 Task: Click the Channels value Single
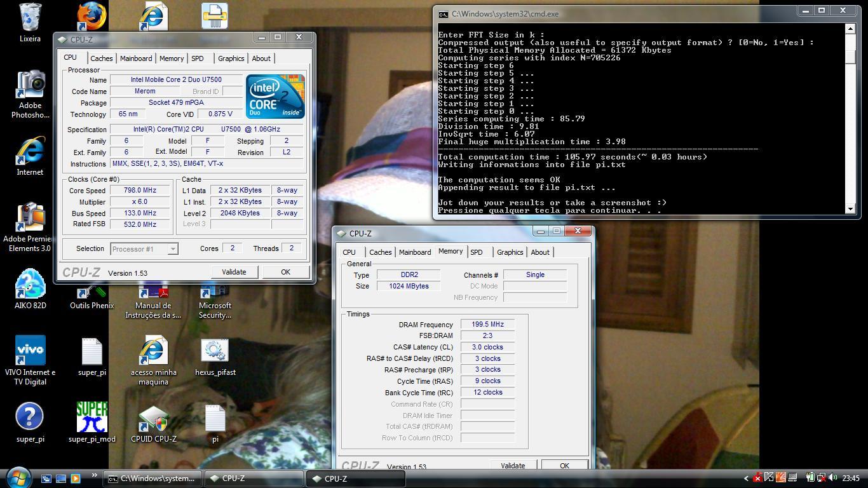coord(535,275)
